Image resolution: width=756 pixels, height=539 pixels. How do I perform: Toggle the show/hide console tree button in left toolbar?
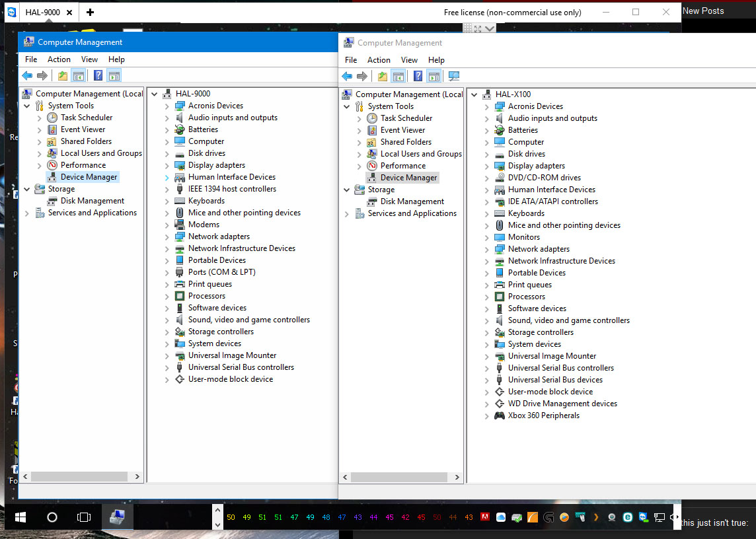pyautogui.click(x=79, y=76)
